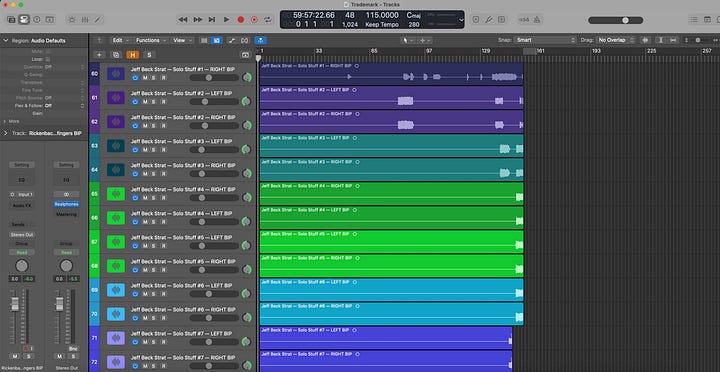Toggle orange Hide tracks H button
The width and height of the screenshot is (720, 372).
point(133,55)
